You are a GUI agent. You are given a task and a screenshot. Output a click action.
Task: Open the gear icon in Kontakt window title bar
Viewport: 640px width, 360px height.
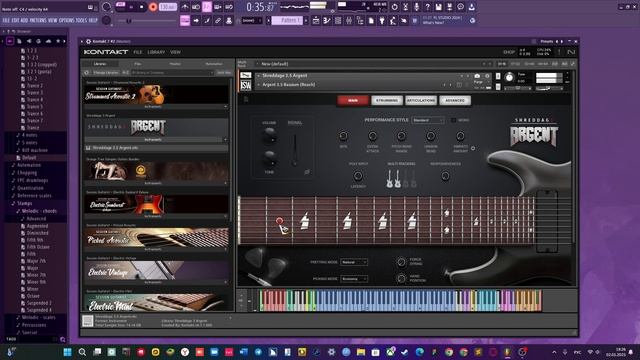point(88,41)
